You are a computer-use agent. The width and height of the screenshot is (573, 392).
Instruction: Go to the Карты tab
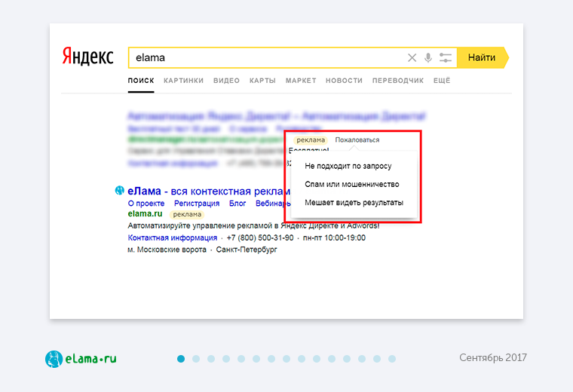point(262,81)
